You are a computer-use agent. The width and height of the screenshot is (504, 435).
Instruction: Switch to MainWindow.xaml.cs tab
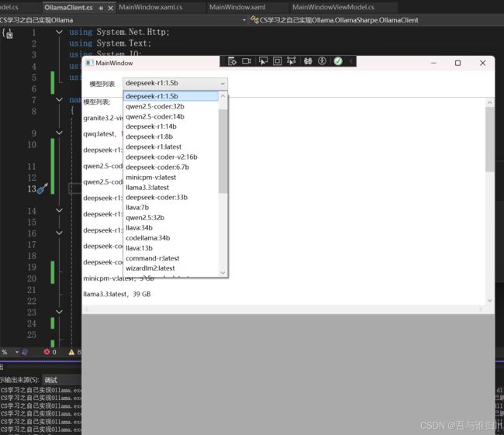150,7
